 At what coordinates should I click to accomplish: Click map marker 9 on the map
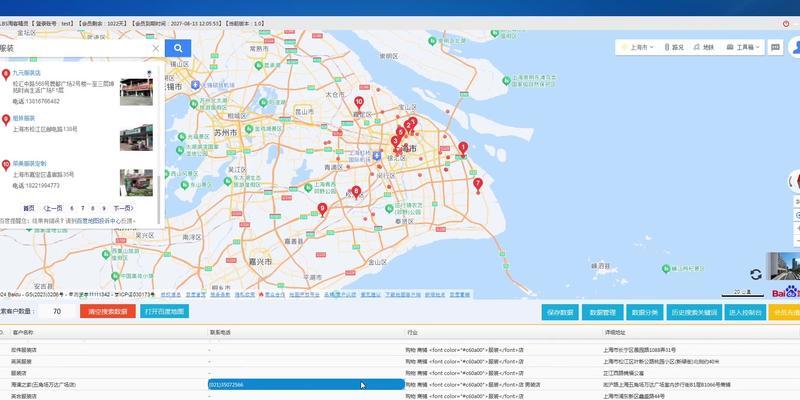322,209
